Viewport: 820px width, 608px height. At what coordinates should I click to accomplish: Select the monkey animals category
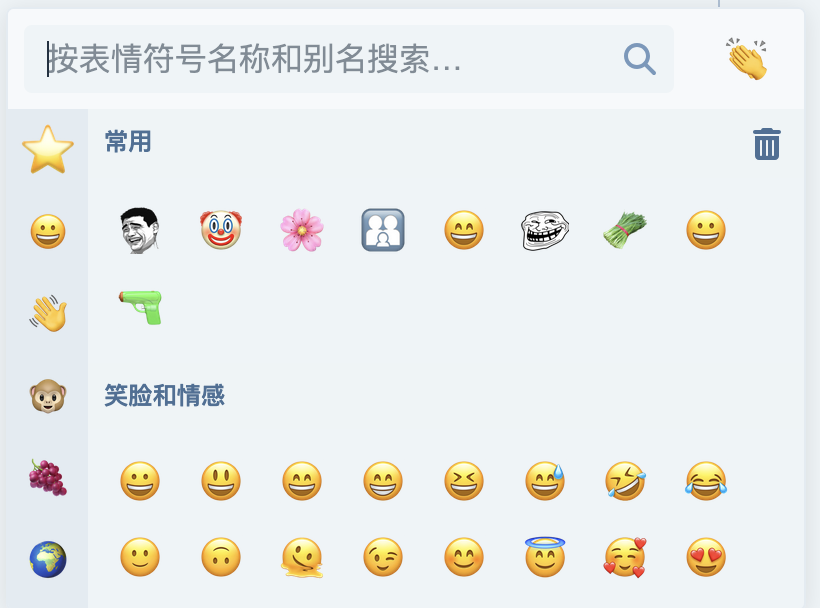[x=48, y=396]
